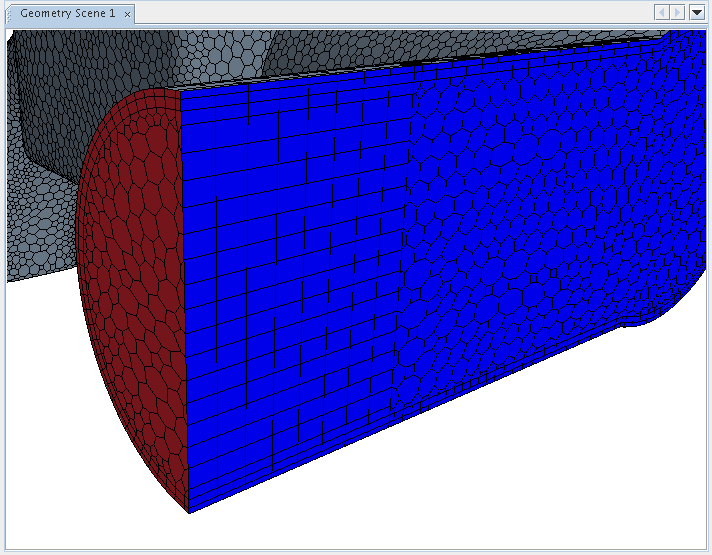Select the red polyhedral end cap surface
The image size is (712, 555).
(x=130, y=300)
